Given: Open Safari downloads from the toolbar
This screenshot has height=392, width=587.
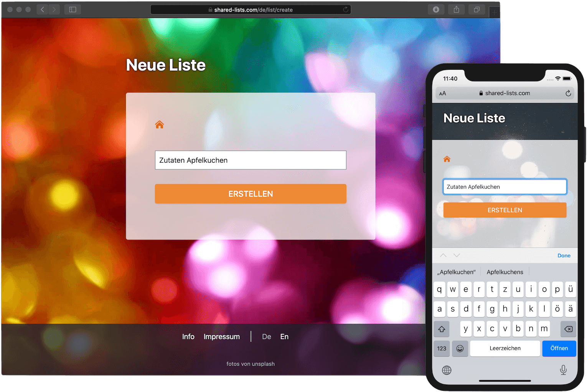Looking at the screenshot, I should (436, 9).
